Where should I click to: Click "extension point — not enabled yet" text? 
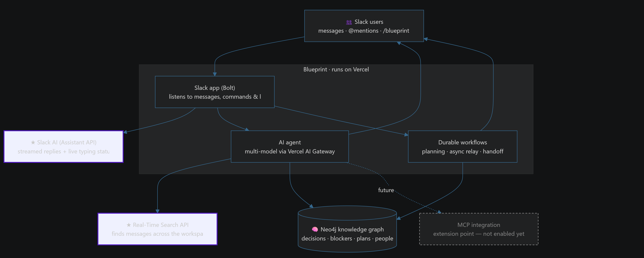click(479, 234)
